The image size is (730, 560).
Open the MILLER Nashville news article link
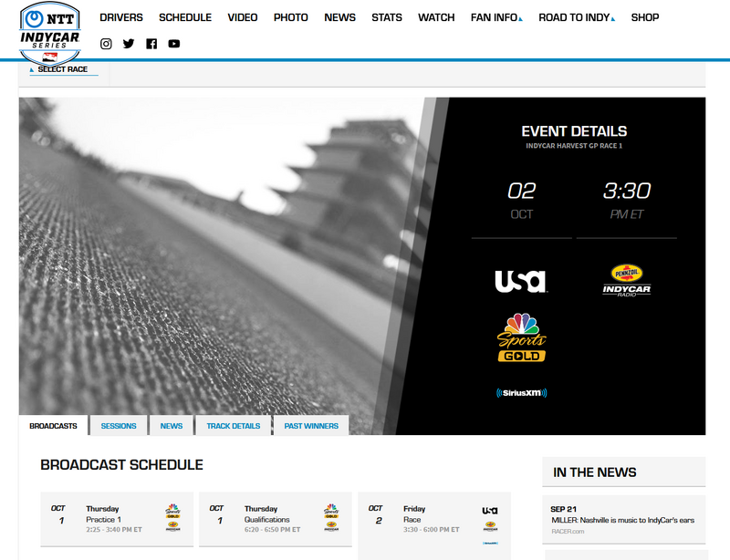coord(622,520)
